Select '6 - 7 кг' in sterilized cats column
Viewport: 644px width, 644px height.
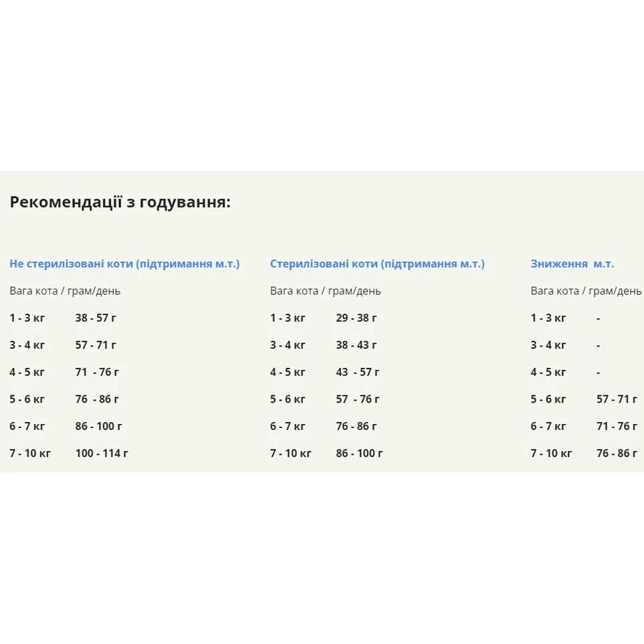coord(288,426)
